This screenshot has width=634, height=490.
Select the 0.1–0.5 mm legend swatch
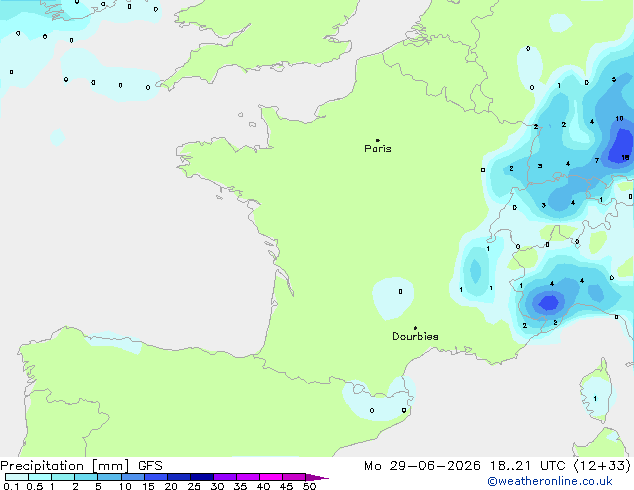[17, 477]
